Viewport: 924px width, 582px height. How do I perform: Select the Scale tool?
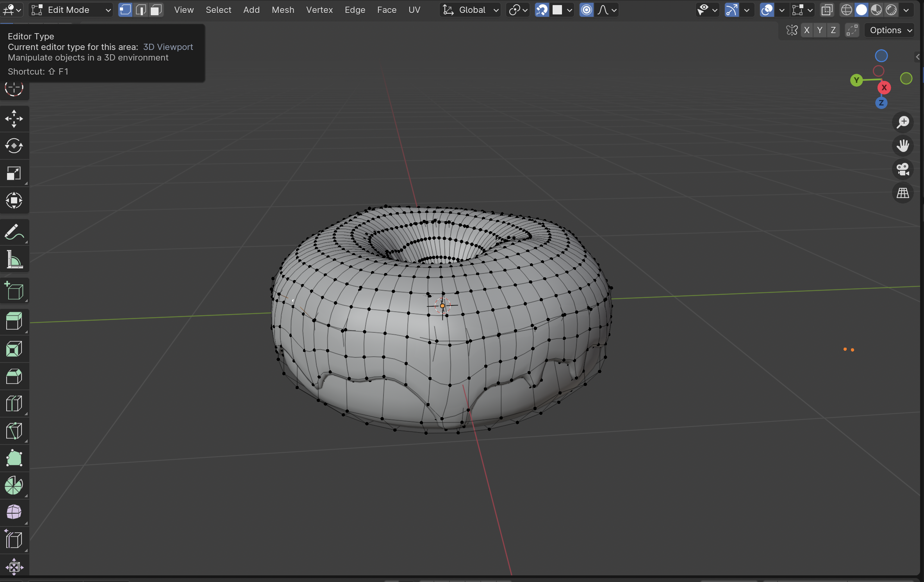click(14, 173)
